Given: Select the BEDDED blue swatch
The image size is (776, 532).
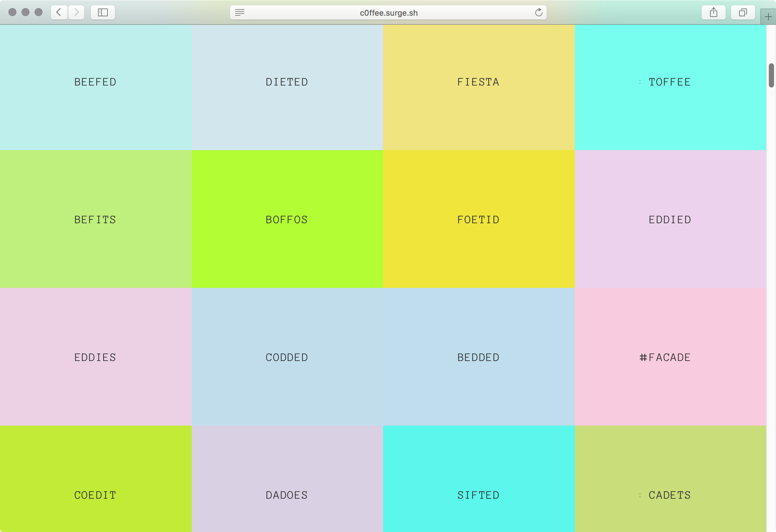Looking at the screenshot, I should click(x=479, y=357).
